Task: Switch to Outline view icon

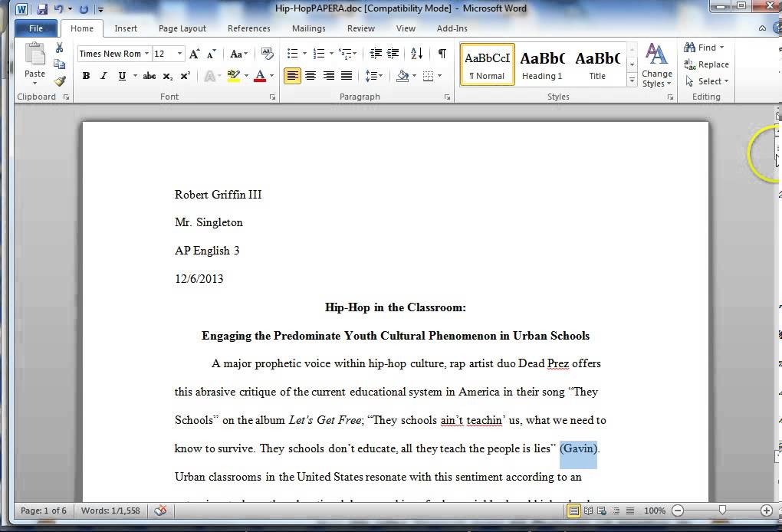Action: coord(616,511)
